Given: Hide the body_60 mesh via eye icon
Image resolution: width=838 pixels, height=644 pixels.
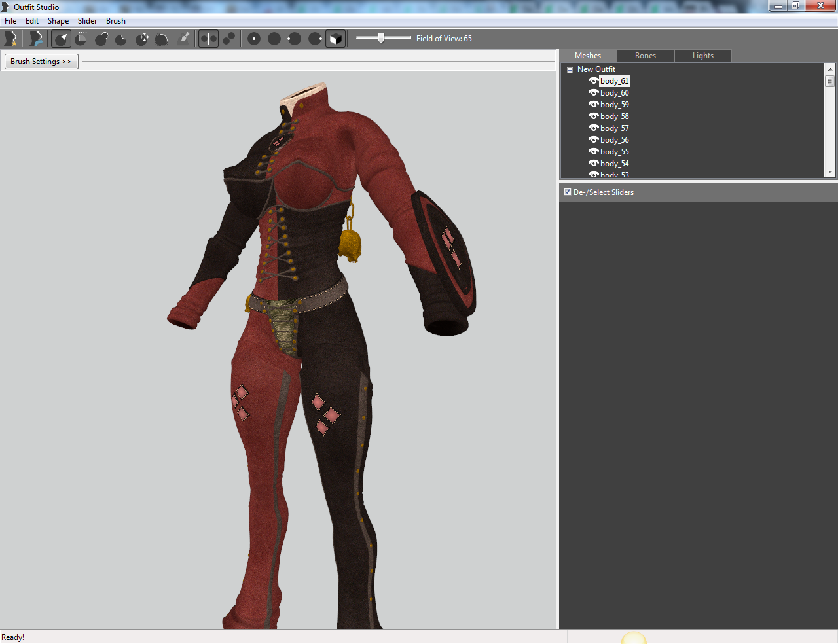Looking at the screenshot, I should click(593, 93).
